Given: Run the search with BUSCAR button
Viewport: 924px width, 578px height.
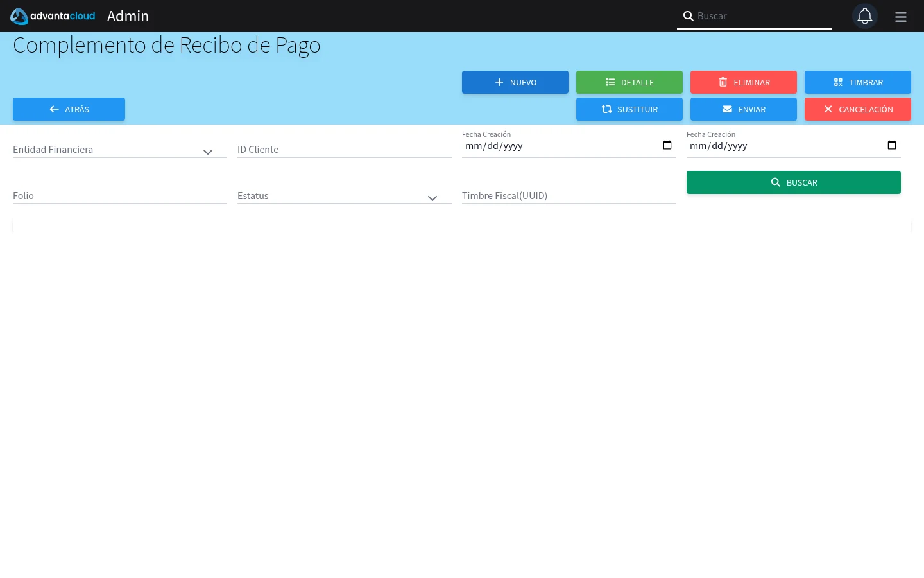Looking at the screenshot, I should pos(793,182).
